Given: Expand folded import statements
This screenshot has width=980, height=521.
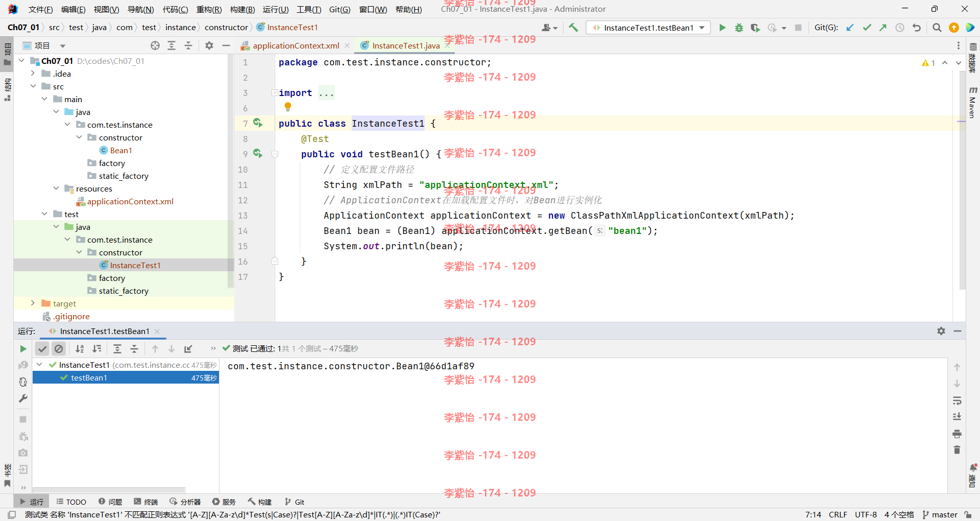Looking at the screenshot, I should click(x=275, y=93).
